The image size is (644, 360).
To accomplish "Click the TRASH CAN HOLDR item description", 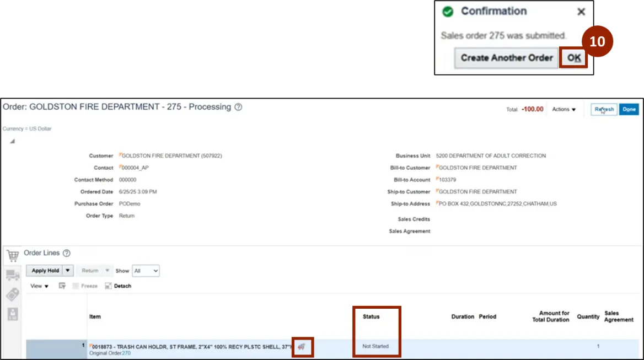I will point(192,347).
